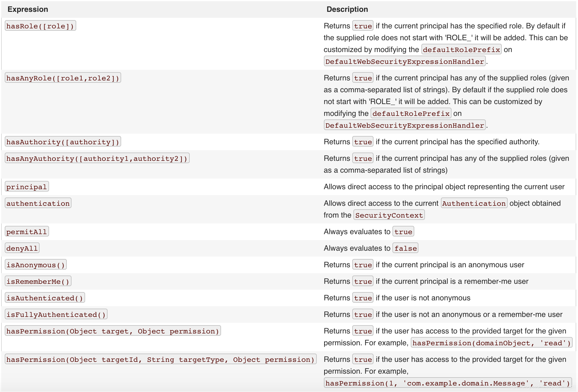Select the authentication expression in left column
The image size is (578, 392).
point(38,203)
